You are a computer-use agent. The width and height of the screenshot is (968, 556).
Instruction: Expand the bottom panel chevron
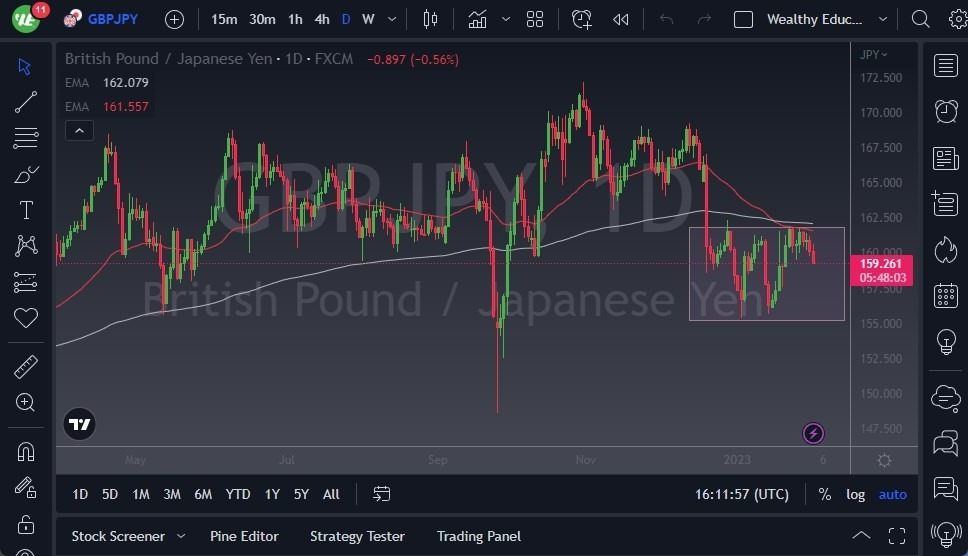[861, 536]
